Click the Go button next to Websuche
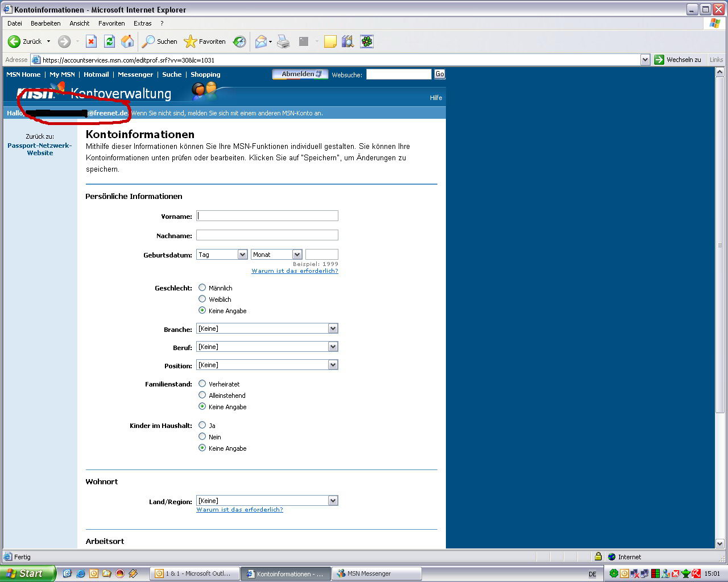This screenshot has height=582, width=728. (440, 74)
